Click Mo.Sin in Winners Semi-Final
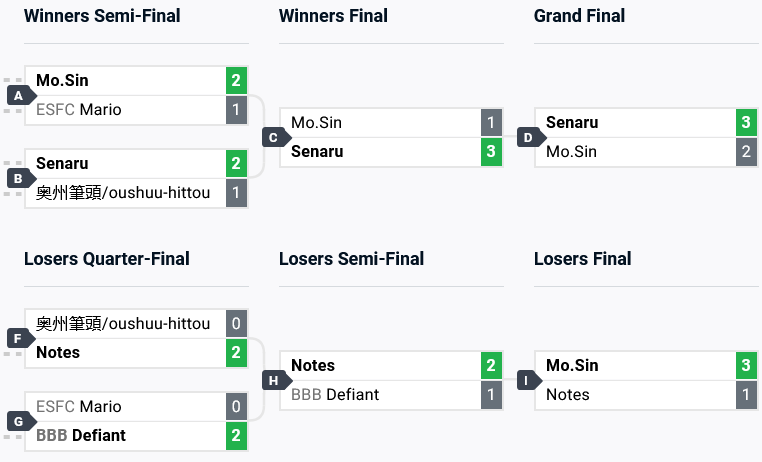The width and height of the screenshot is (762, 462). point(62,81)
